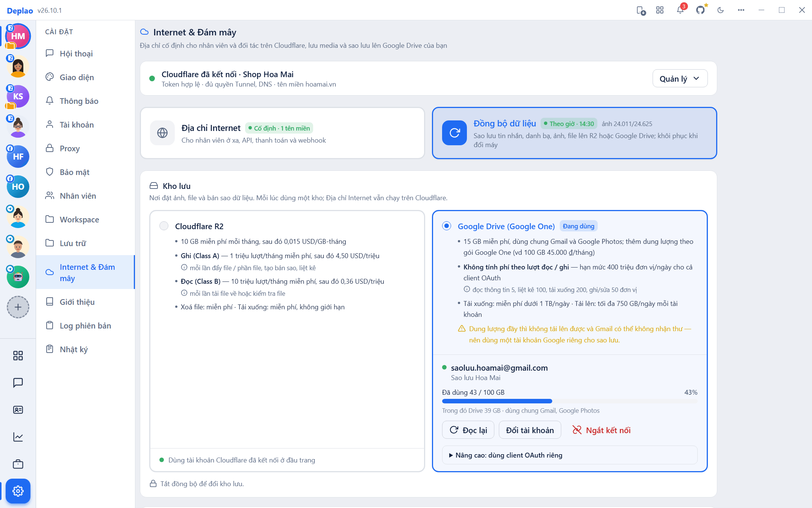Go to Bảo mật settings
This screenshot has height=508, width=812.
point(85,172)
